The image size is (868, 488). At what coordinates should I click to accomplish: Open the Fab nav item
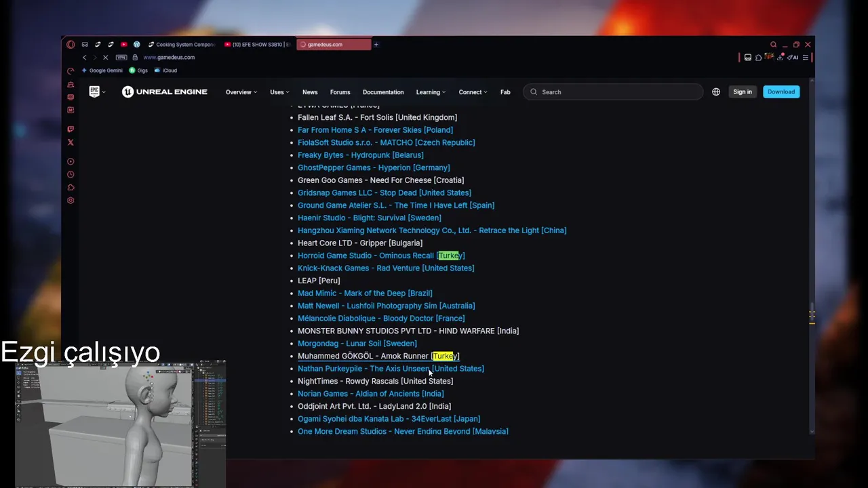[x=505, y=92]
